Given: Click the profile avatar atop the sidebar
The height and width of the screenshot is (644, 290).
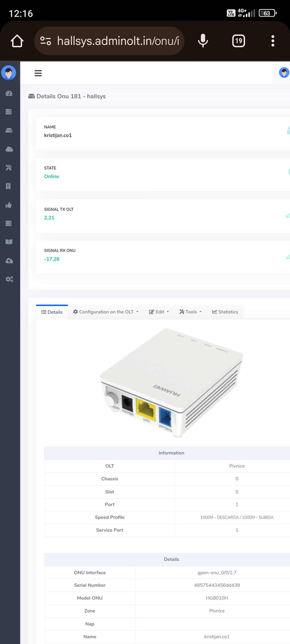Looking at the screenshot, I should tap(9, 73).
